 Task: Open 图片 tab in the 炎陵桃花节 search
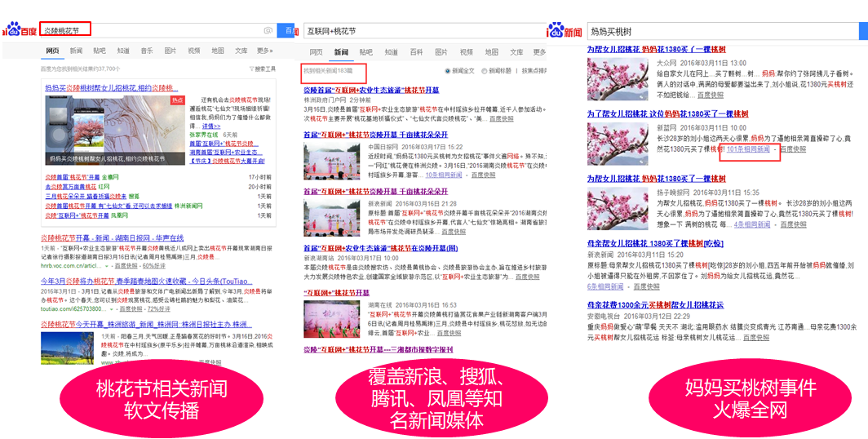[x=170, y=51]
